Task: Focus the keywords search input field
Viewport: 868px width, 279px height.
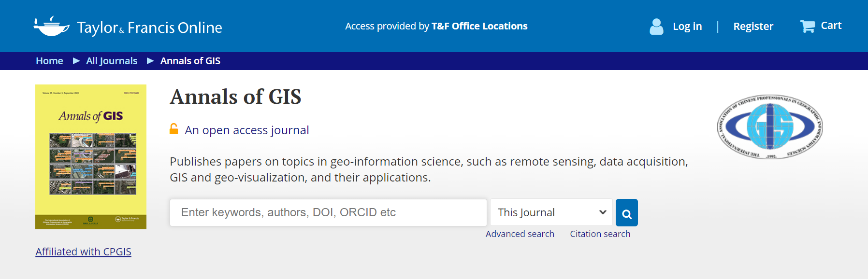Action: (328, 213)
